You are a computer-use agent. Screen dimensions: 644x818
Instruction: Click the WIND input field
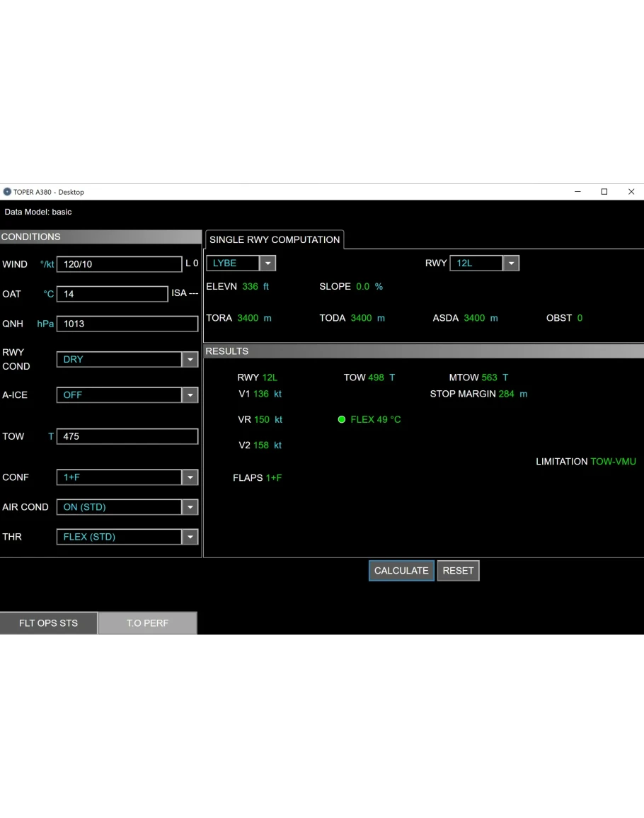[x=119, y=264]
